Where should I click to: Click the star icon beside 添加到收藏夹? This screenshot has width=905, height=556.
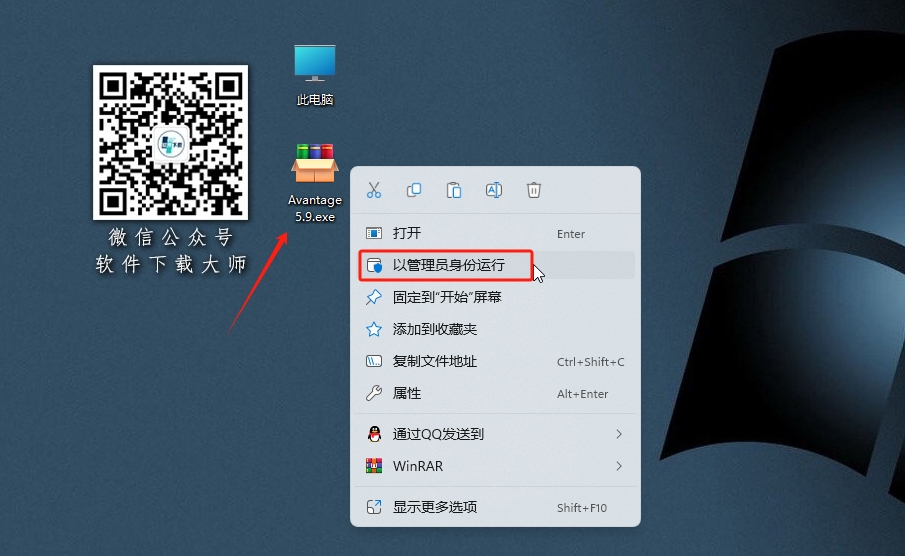coord(374,329)
